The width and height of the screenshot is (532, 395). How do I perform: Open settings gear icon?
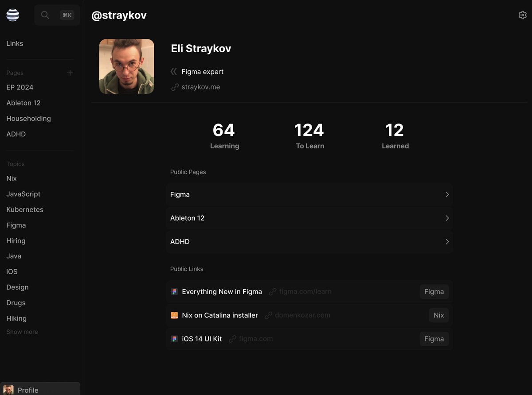click(x=522, y=15)
